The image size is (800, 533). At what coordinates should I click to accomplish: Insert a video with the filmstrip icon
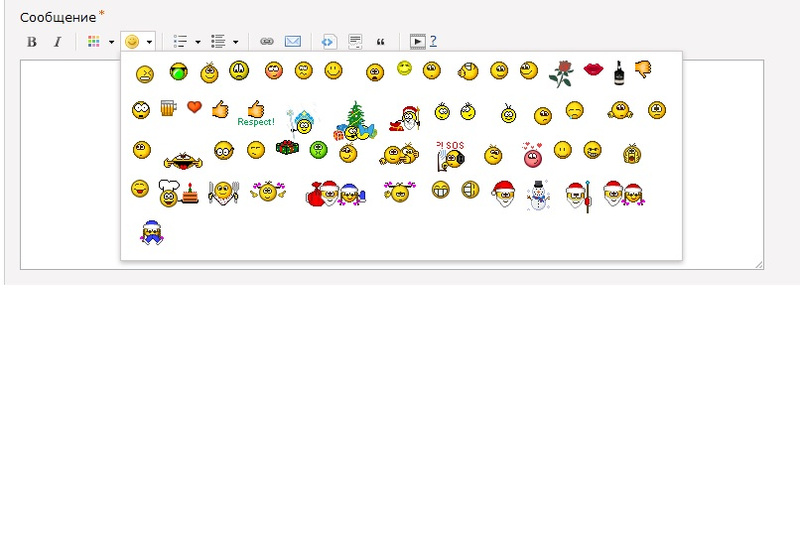(x=417, y=42)
